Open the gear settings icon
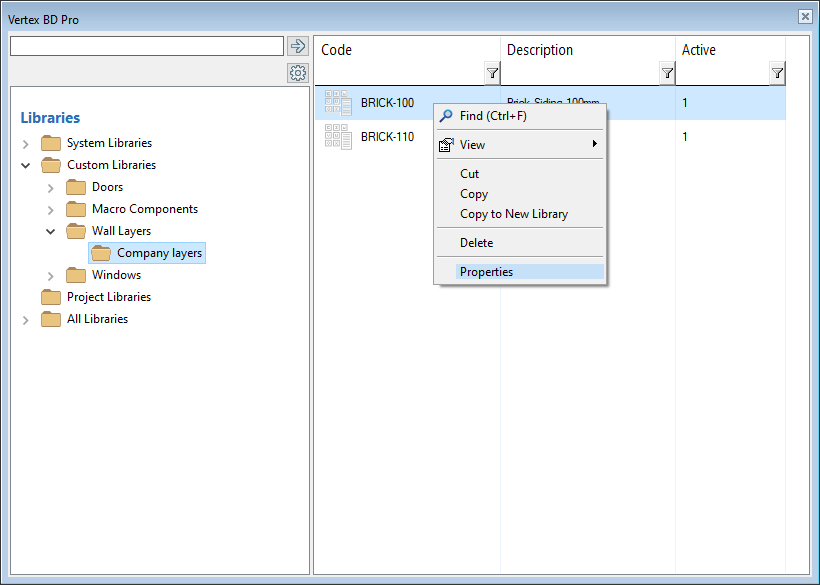This screenshot has width=820, height=585. tap(297, 73)
